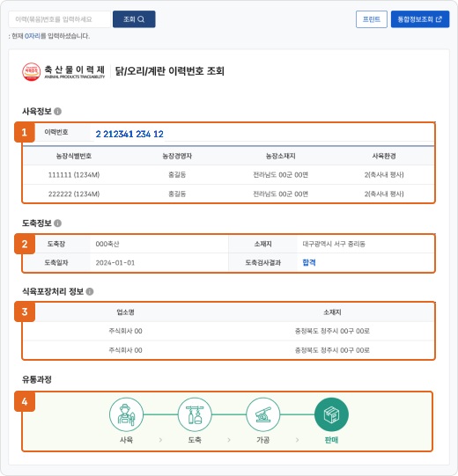Click the 축산물이력제 logo
This screenshot has width=458, height=476.
click(63, 71)
